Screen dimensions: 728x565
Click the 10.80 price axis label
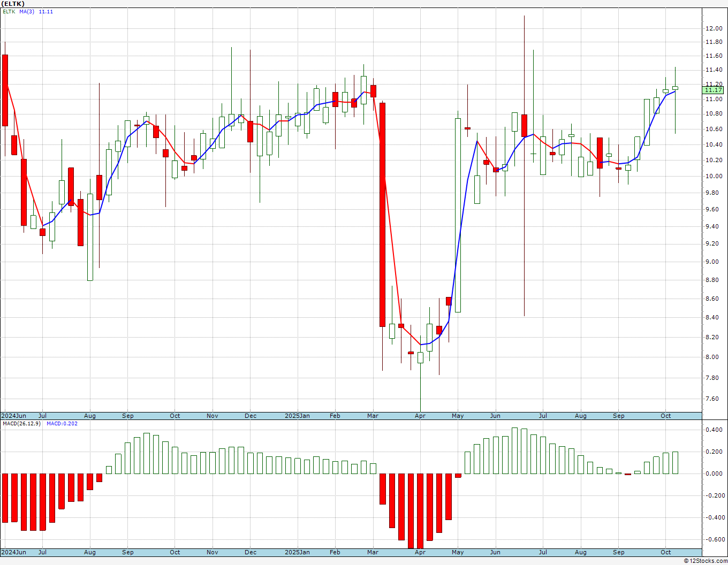[714, 113]
